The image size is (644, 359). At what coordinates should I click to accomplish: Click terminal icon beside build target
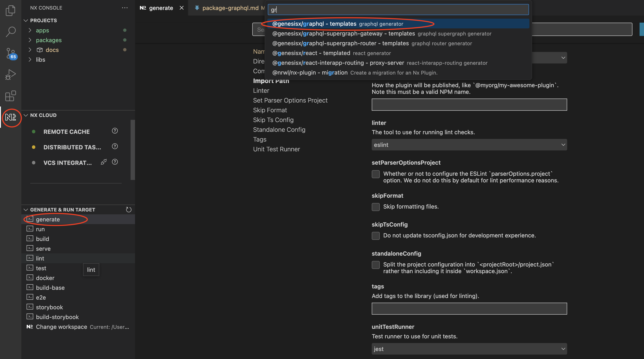pos(30,239)
